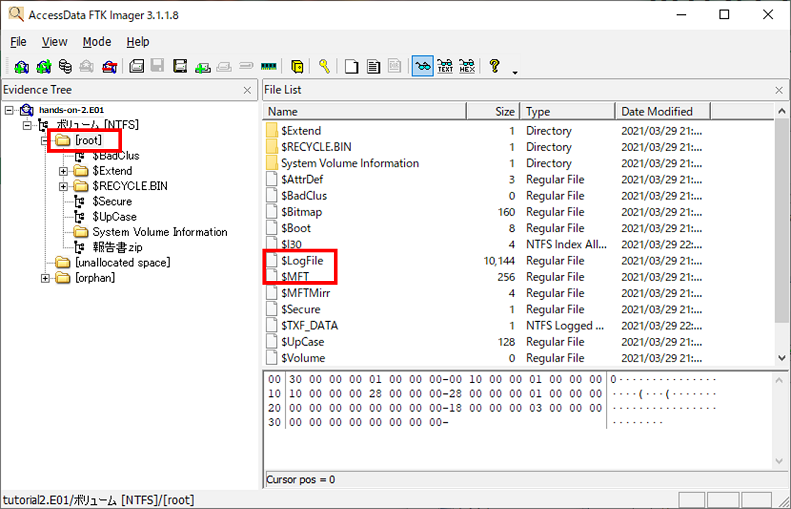
Task: Click the $UpCase file icon in File List
Action: click(x=272, y=342)
